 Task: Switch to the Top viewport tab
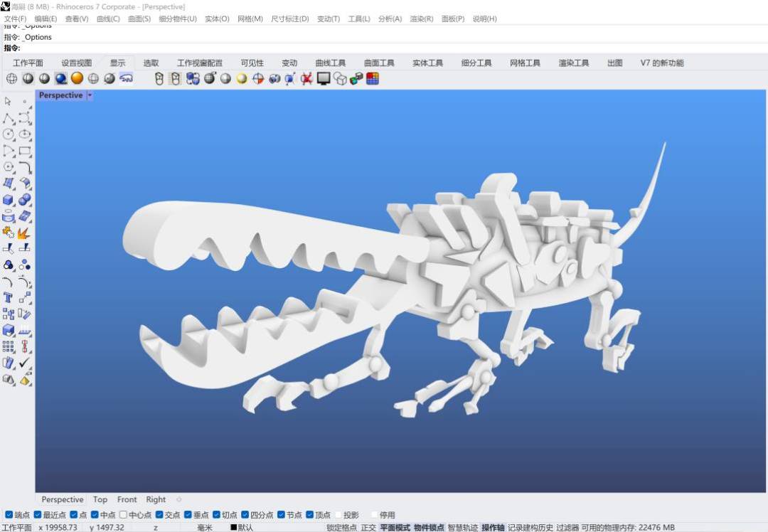coord(100,499)
